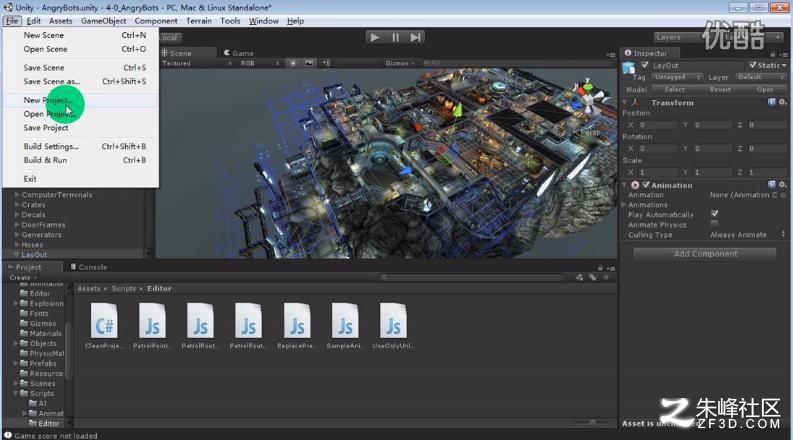Collapse the Scripts folder
The image size is (793, 440).
tap(16, 393)
